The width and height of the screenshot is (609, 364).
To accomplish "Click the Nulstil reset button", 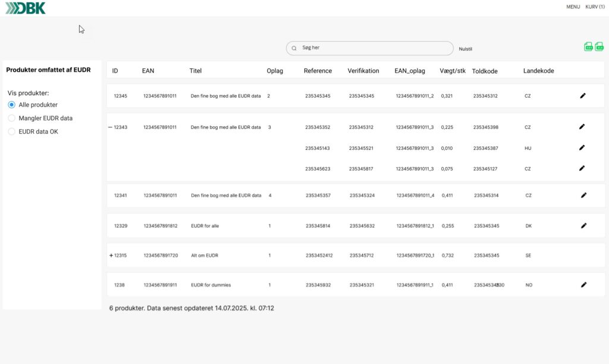I will click(x=465, y=49).
